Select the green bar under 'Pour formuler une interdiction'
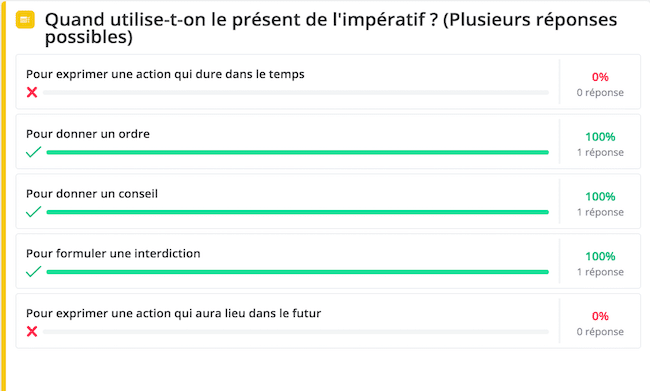 298,272
